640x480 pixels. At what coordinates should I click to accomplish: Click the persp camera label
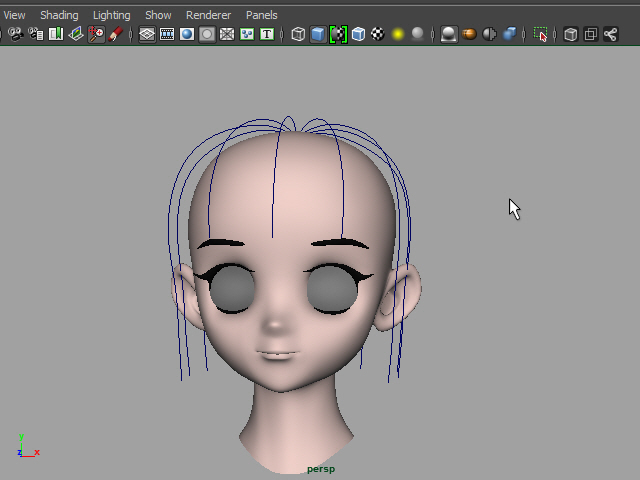pos(320,469)
